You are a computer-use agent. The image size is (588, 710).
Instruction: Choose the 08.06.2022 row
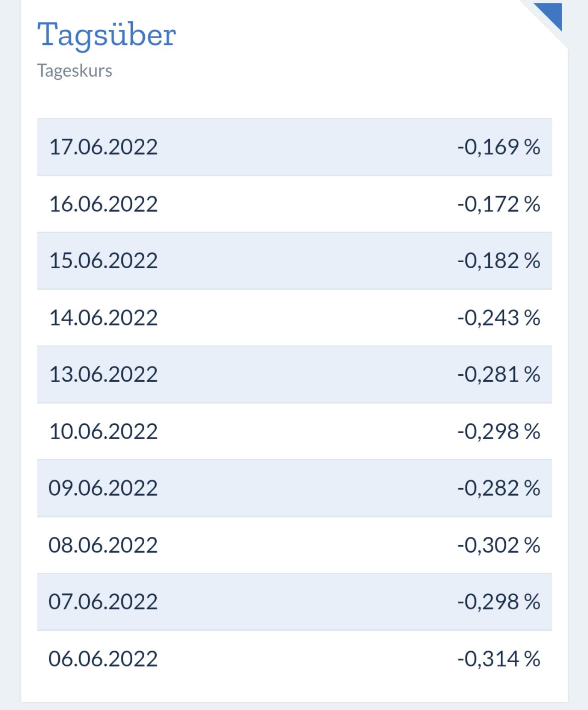pos(294,545)
